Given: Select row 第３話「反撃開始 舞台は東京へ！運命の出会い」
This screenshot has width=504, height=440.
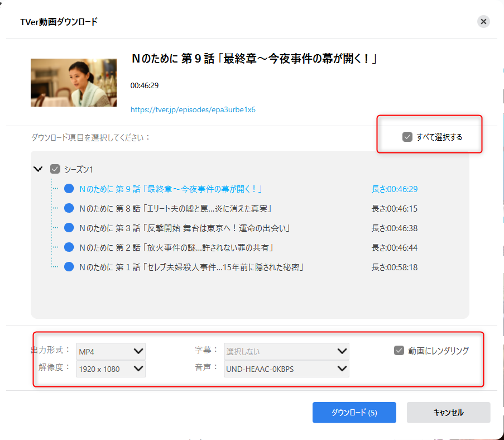Looking at the screenshot, I should (185, 228).
